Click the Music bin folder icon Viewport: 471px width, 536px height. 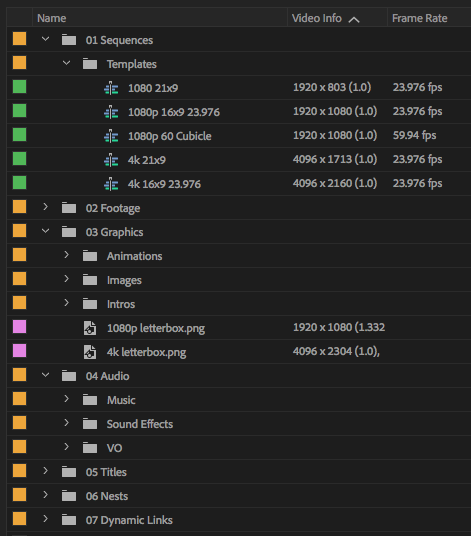(90, 400)
